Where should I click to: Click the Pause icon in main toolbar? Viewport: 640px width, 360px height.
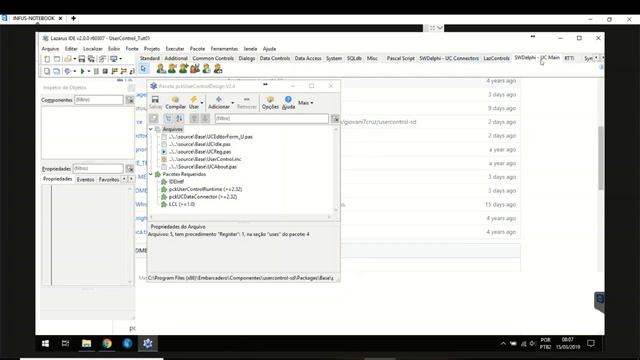click(96, 71)
